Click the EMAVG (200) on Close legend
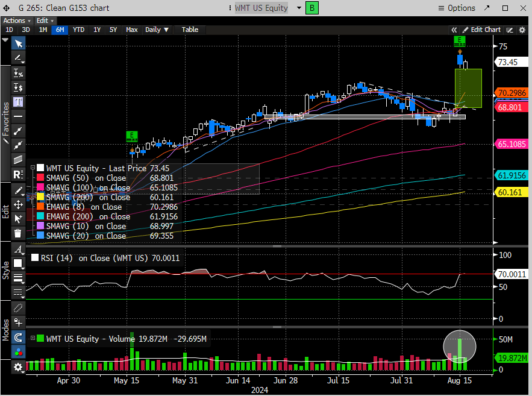The image size is (532, 396). [x=88, y=216]
